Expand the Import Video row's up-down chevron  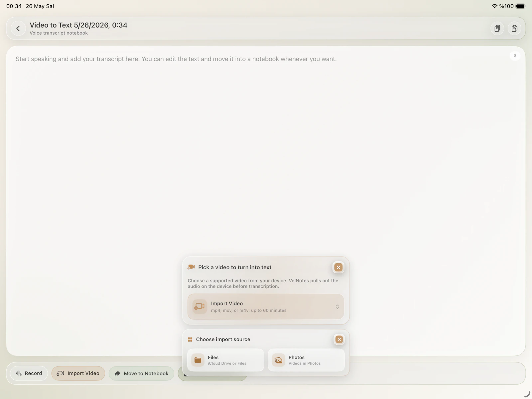[337, 307]
